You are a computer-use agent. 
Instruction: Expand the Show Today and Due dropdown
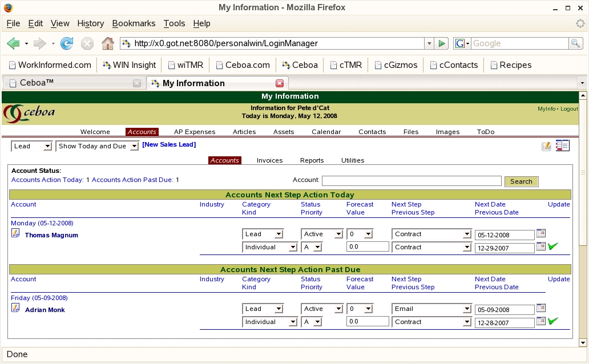tap(98, 146)
